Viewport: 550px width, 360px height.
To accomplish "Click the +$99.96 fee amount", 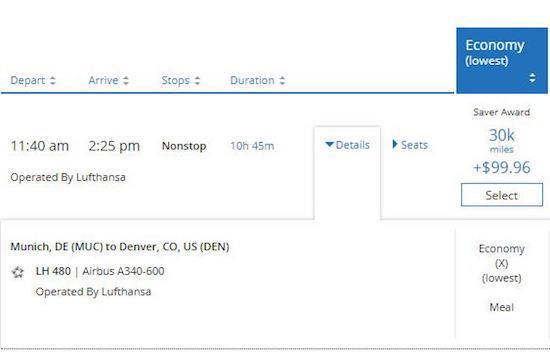I will coord(502,167).
